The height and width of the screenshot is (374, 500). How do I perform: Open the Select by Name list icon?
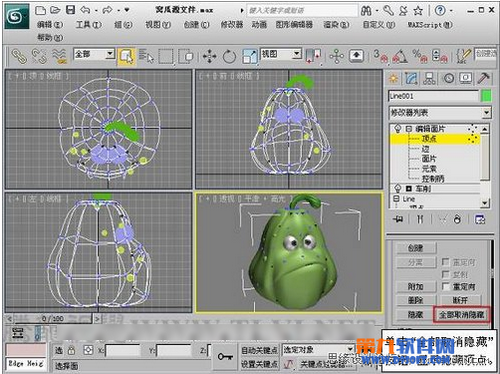(x=146, y=56)
